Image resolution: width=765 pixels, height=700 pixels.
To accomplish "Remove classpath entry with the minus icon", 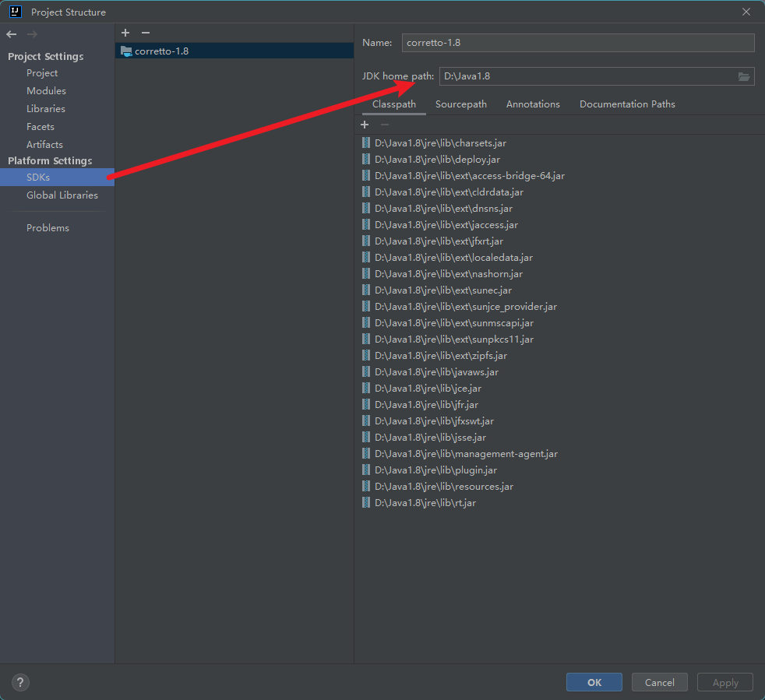I will pyautogui.click(x=385, y=125).
